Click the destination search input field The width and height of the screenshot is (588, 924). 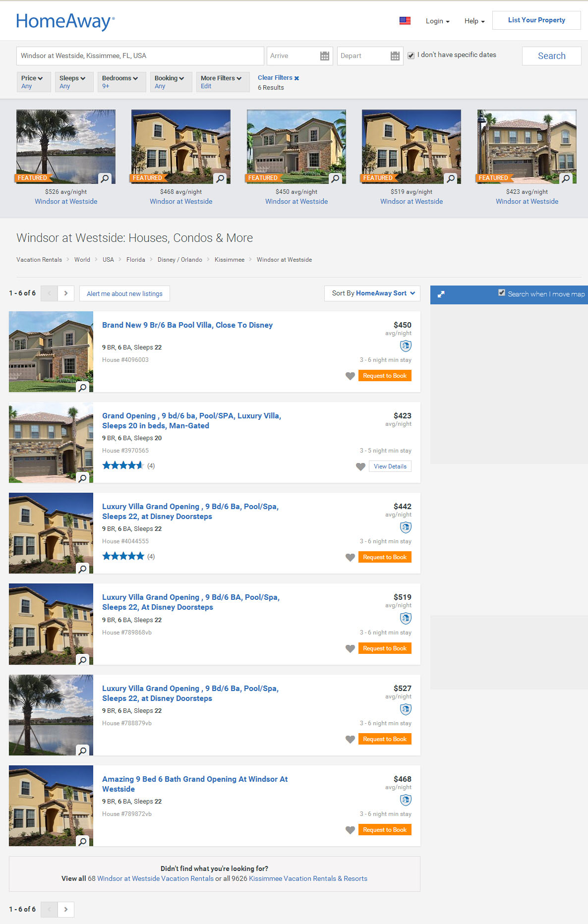click(140, 56)
